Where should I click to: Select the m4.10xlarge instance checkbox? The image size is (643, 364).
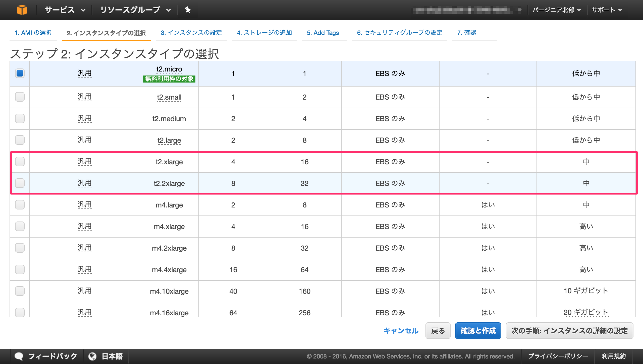coord(20,291)
